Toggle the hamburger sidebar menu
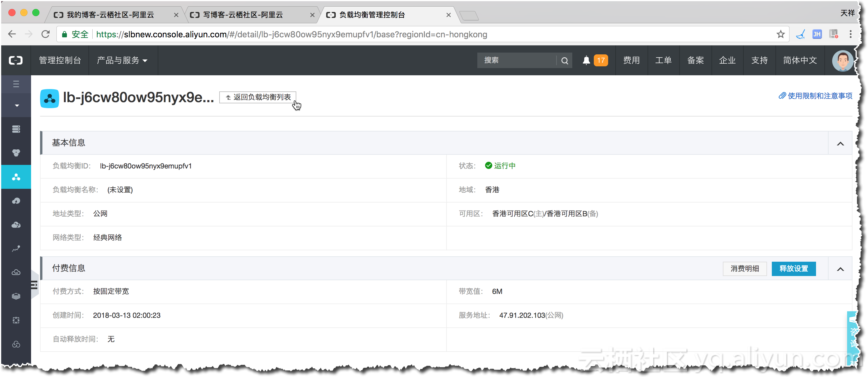The width and height of the screenshot is (868, 377). click(16, 84)
